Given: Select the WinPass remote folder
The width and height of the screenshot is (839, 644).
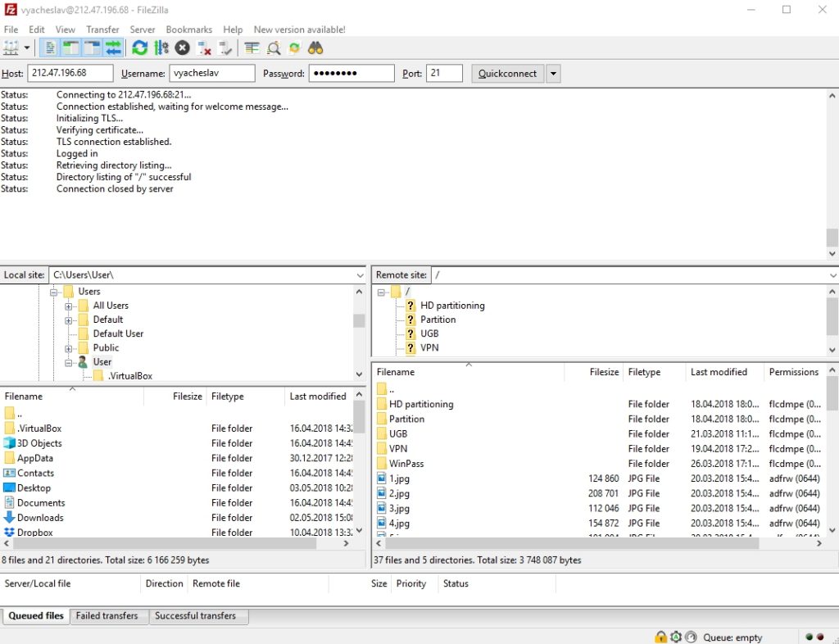Looking at the screenshot, I should 406,464.
